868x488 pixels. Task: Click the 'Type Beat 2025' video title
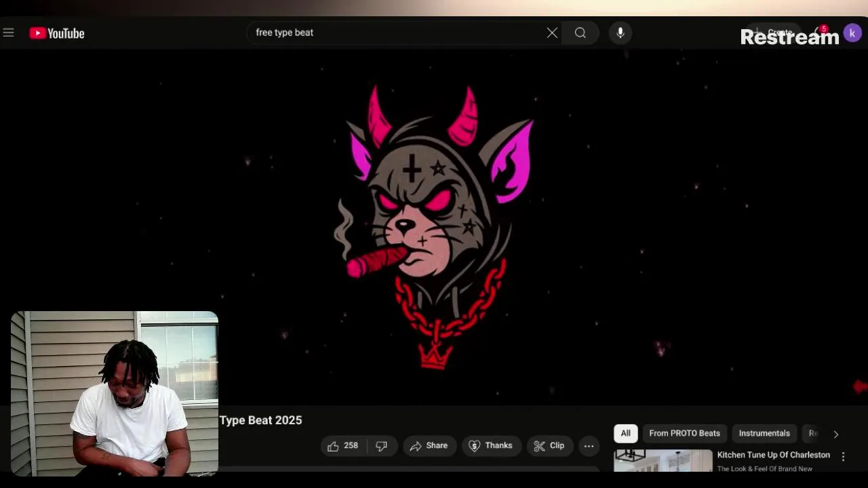click(x=260, y=420)
